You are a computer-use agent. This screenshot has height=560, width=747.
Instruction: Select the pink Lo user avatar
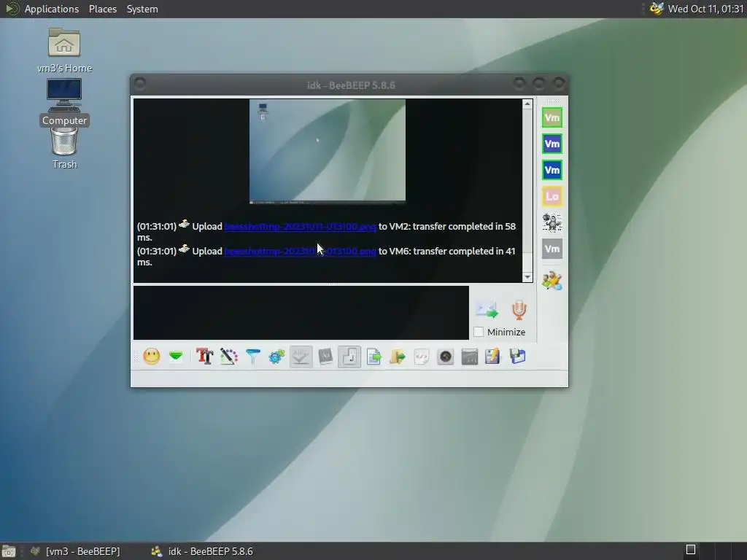click(552, 196)
